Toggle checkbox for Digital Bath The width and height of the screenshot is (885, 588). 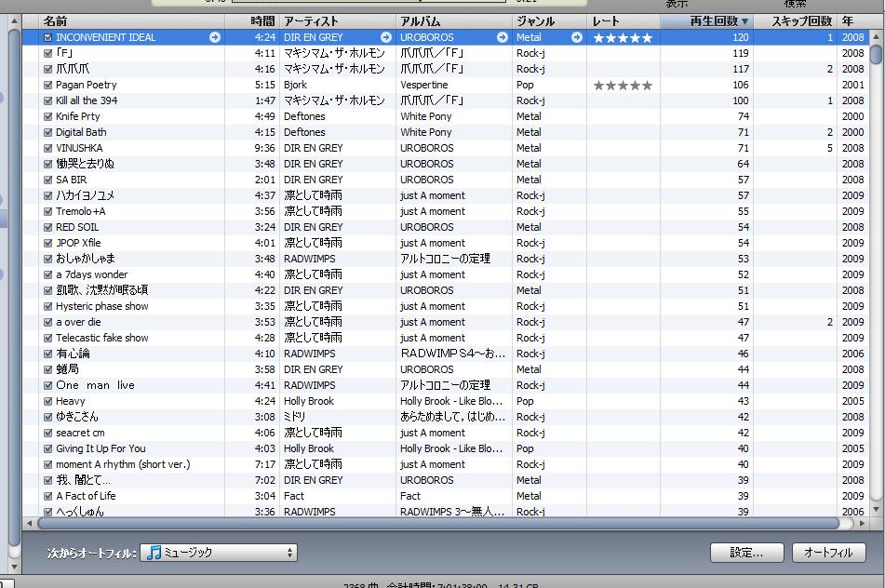click(x=48, y=133)
